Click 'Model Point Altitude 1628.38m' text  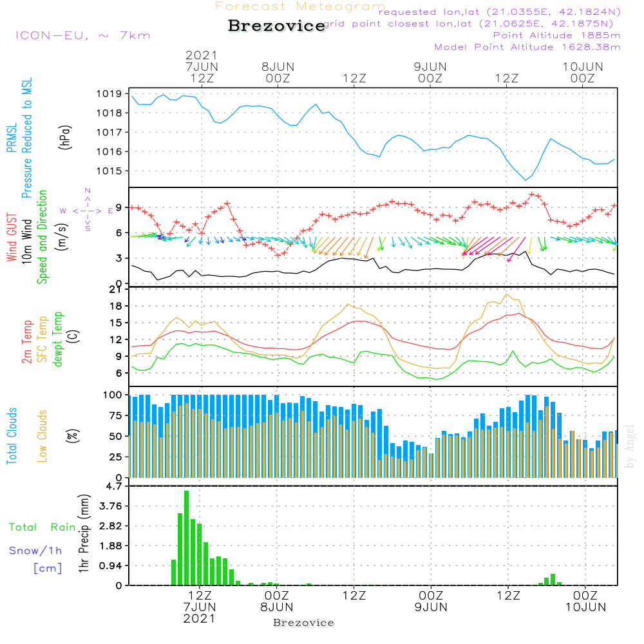tap(527, 47)
